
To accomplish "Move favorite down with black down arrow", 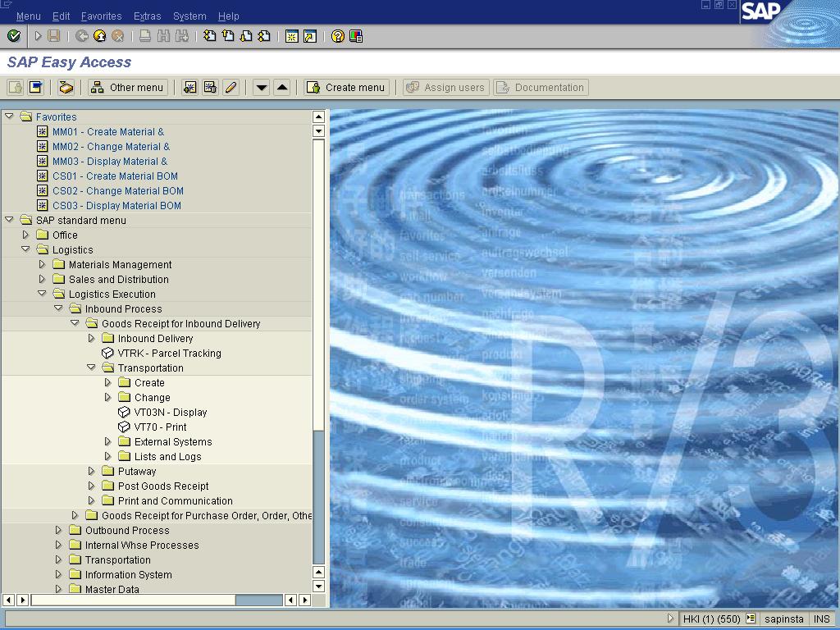I will point(261,88).
